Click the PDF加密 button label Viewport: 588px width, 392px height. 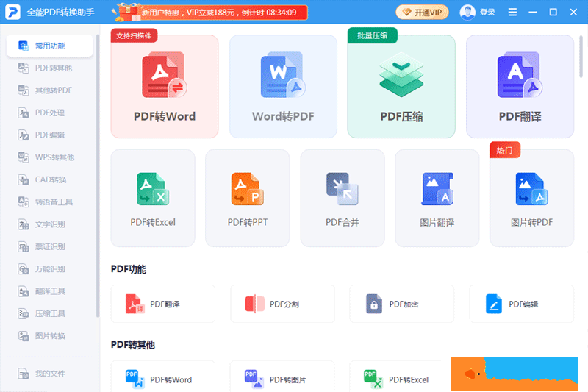(404, 304)
